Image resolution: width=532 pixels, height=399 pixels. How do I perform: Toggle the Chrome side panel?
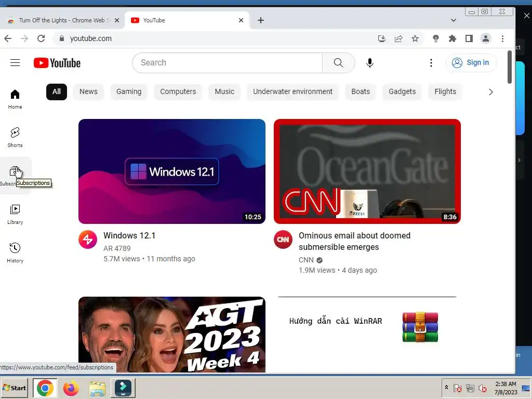point(469,38)
